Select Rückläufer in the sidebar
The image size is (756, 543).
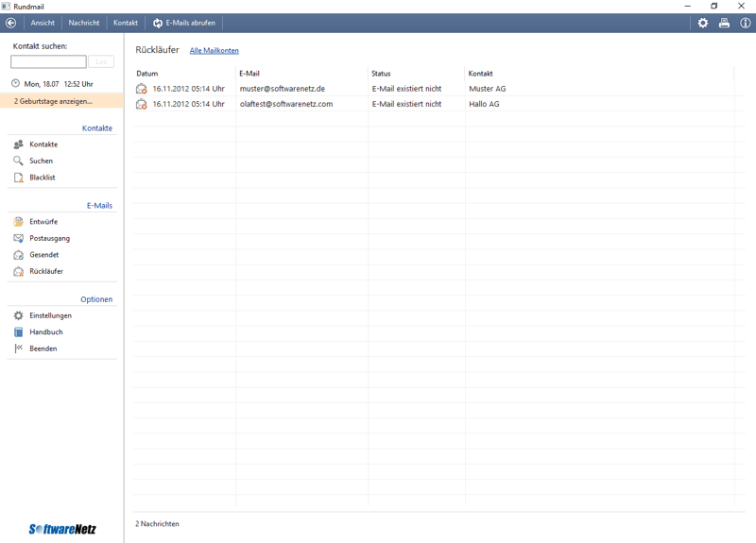(x=45, y=271)
